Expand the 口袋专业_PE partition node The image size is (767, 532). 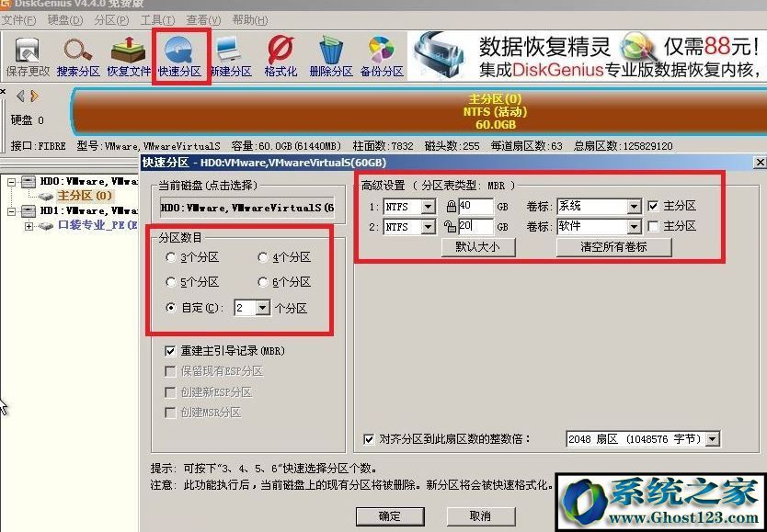29,226
